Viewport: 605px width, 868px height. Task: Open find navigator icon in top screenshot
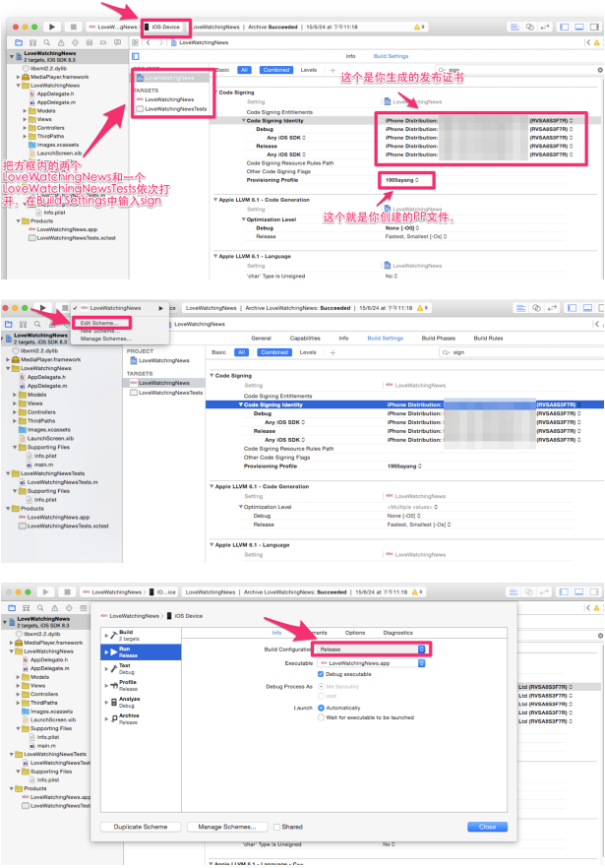[x=47, y=42]
